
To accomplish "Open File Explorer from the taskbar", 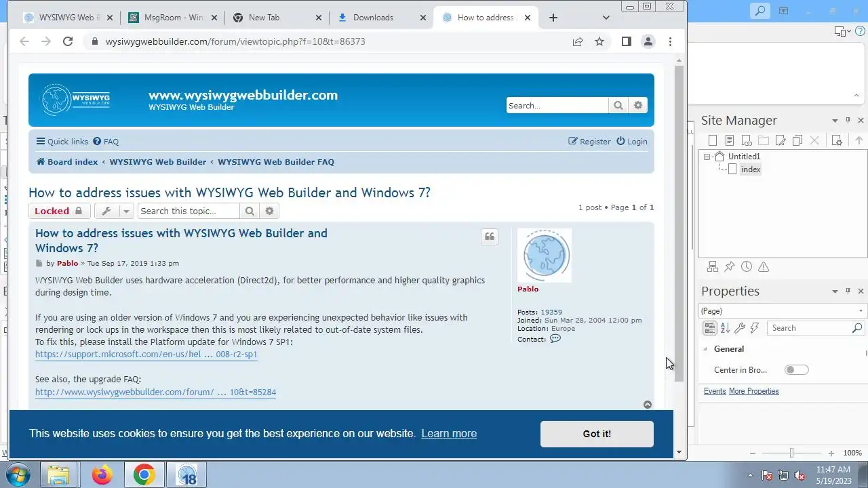I will 59,475.
